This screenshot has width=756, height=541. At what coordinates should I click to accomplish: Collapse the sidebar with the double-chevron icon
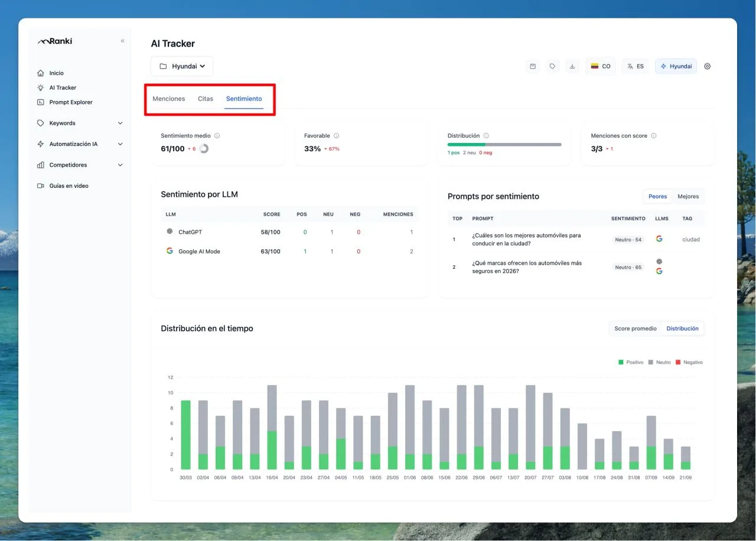tap(123, 41)
